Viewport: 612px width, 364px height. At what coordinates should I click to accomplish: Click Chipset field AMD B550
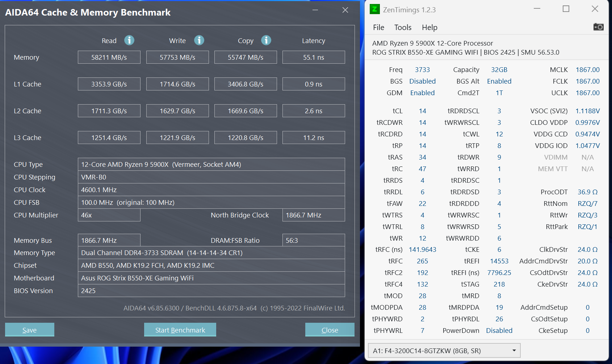coord(211,265)
